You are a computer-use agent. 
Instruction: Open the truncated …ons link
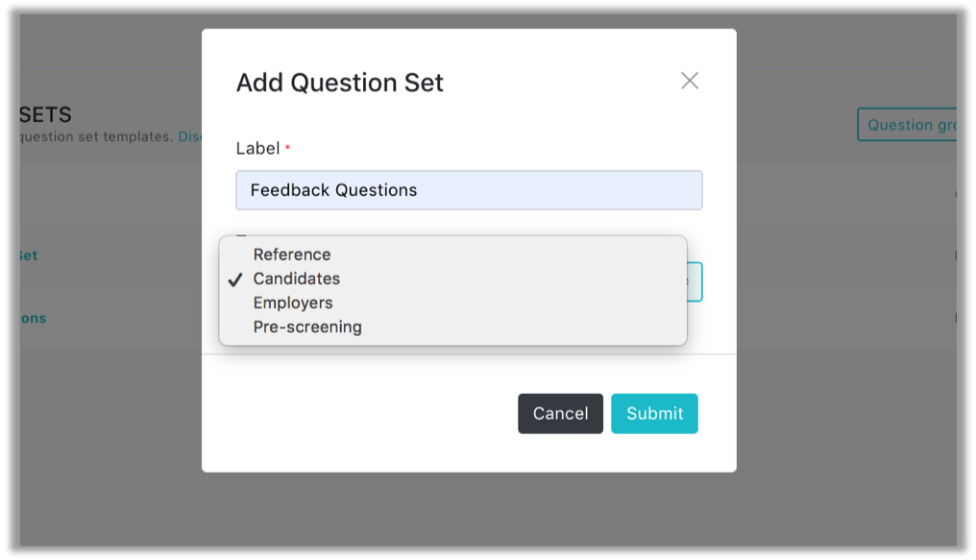point(33,319)
